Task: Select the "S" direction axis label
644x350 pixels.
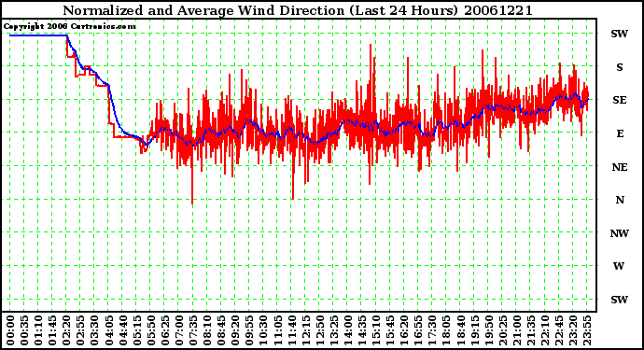Action: [620, 67]
